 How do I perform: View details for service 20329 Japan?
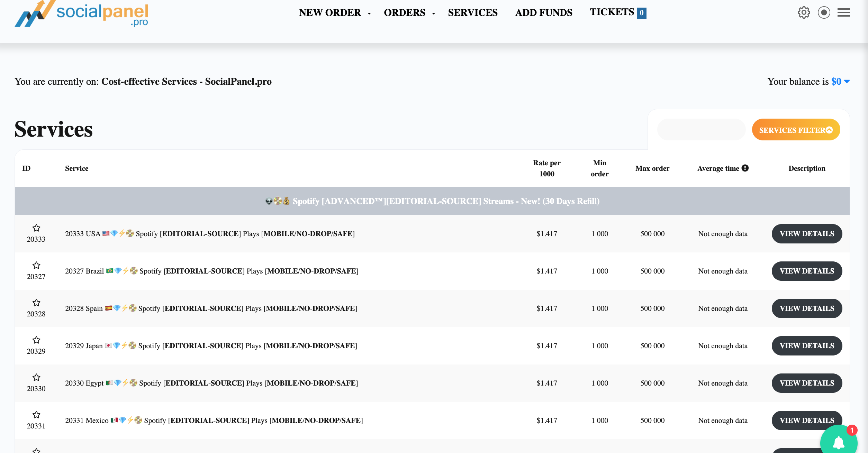pos(807,346)
